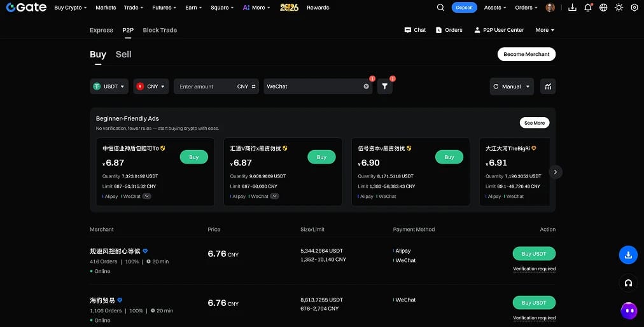Open P2P User Center
The width and height of the screenshot is (644, 327).
coord(499,30)
